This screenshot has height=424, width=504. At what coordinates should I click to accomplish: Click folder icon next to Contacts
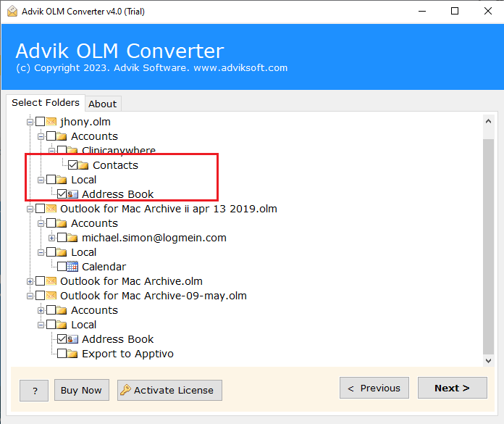tap(83, 165)
